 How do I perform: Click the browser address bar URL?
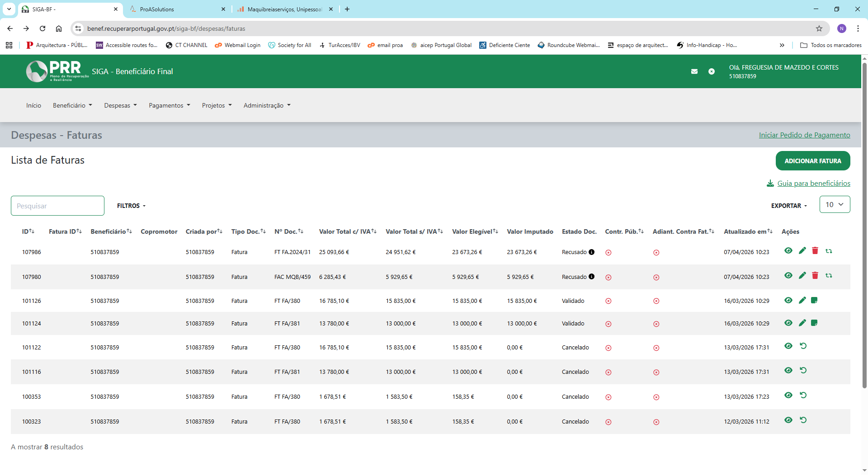tap(166, 28)
